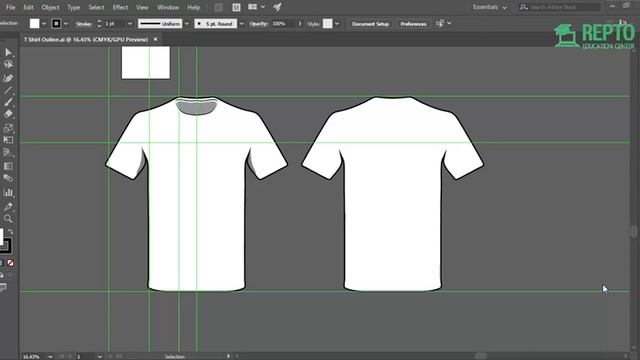The width and height of the screenshot is (640, 360).
Task: Open the align options dropdown arrow
Action: [x=449, y=24]
